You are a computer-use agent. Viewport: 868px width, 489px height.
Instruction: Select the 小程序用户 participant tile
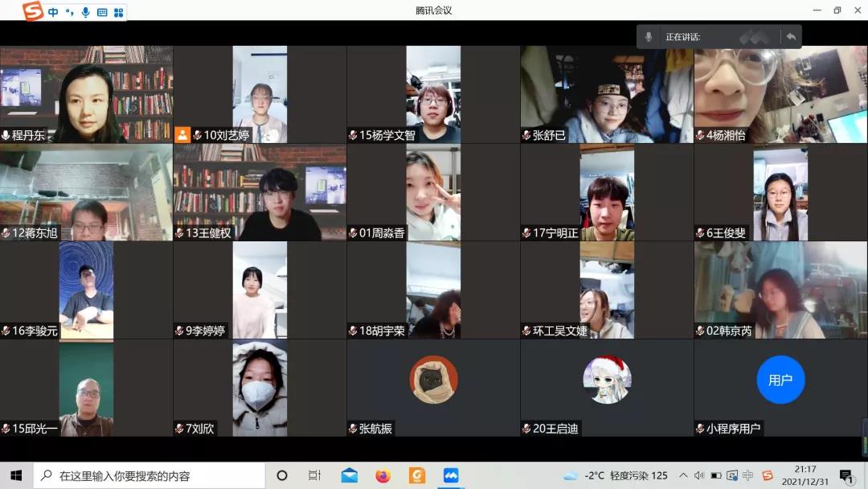780,388
